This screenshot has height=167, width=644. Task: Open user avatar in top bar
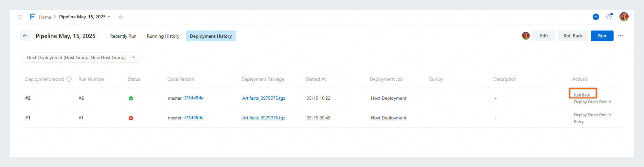click(x=624, y=17)
